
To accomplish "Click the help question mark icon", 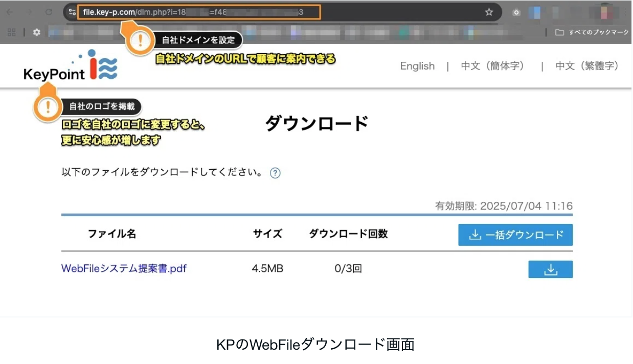I will [x=275, y=173].
